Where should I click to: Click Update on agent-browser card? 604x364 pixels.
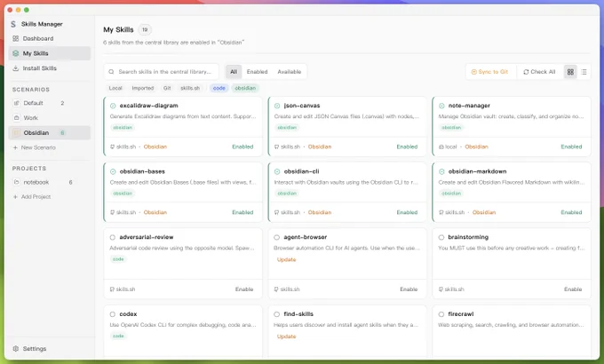(286, 259)
